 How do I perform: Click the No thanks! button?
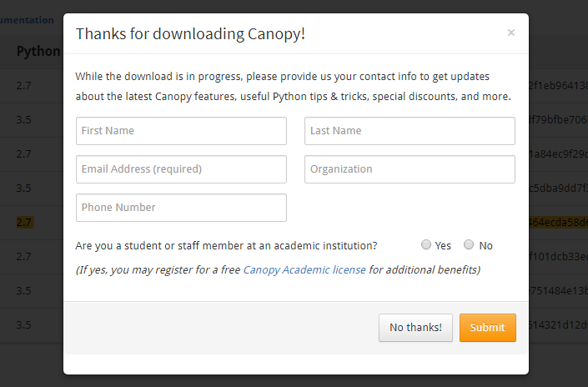coord(415,328)
